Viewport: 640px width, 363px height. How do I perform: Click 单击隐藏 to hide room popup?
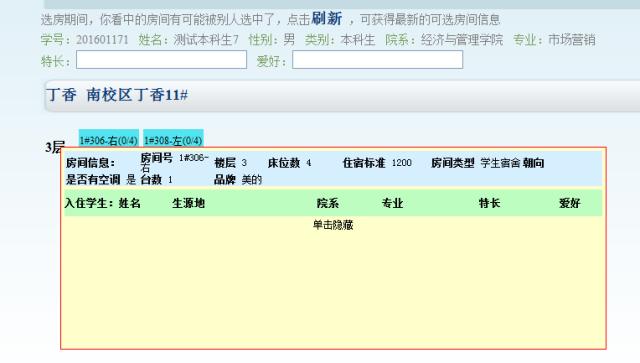click(333, 225)
